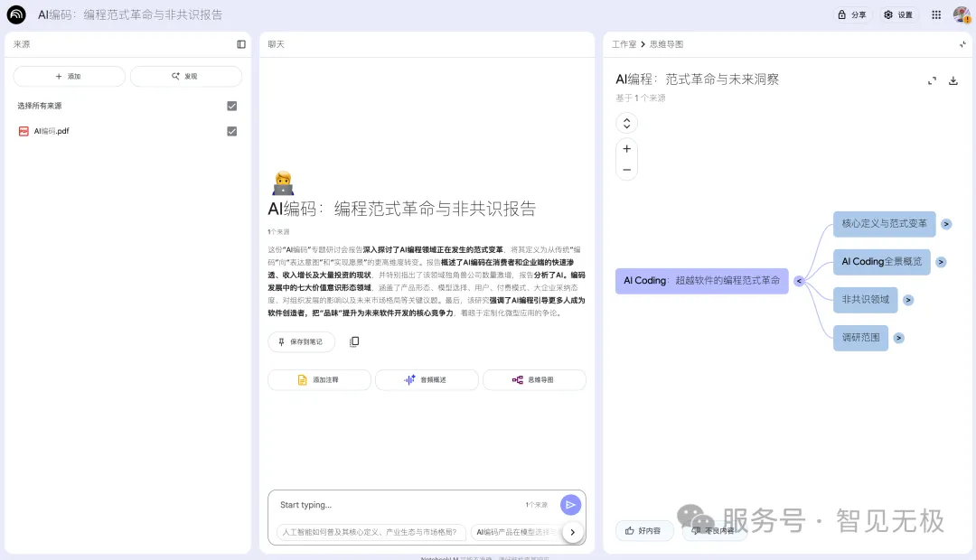Image resolution: width=976 pixels, height=560 pixels.
Task: Open the Google apps grid
Action: point(936,14)
